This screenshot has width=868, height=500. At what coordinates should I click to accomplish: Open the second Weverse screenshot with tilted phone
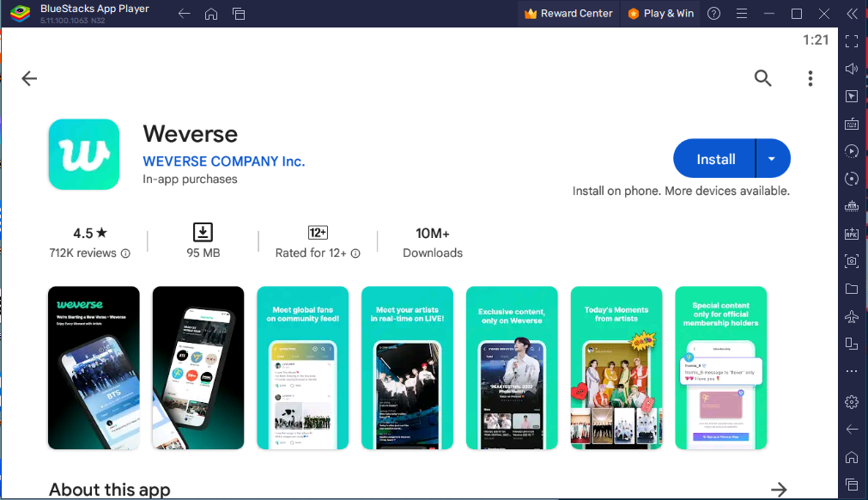click(198, 368)
